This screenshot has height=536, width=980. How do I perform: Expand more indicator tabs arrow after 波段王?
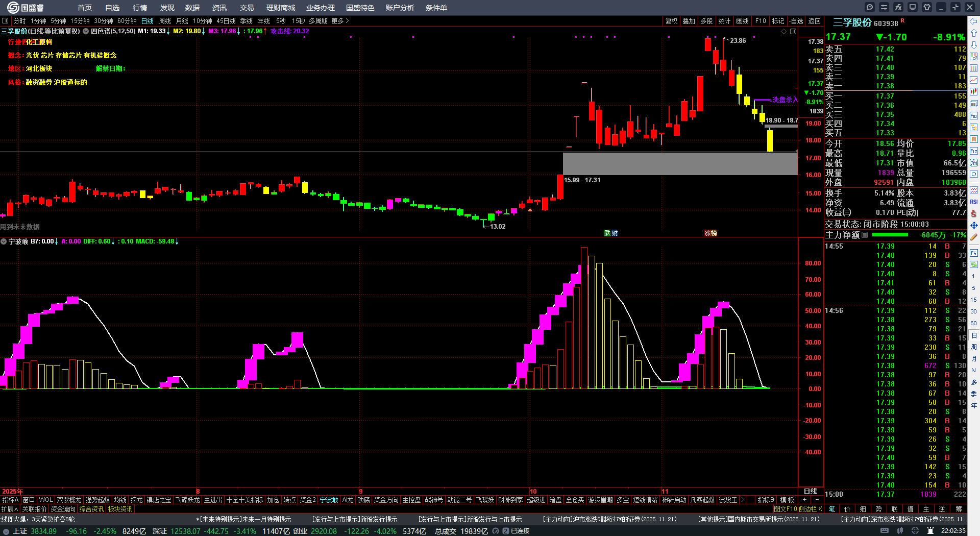[x=743, y=500]
